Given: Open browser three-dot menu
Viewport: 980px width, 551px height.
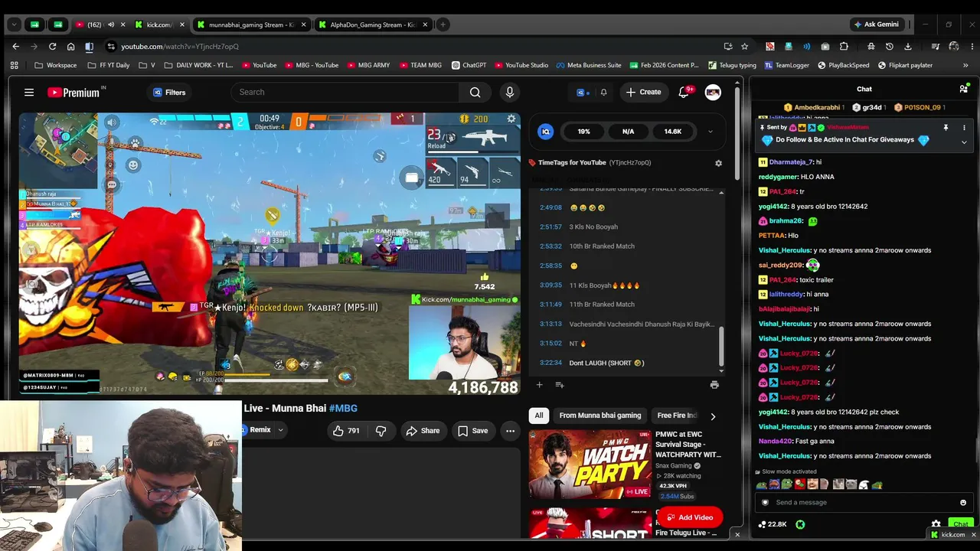Looking at the screenshot, I should 971,47.
